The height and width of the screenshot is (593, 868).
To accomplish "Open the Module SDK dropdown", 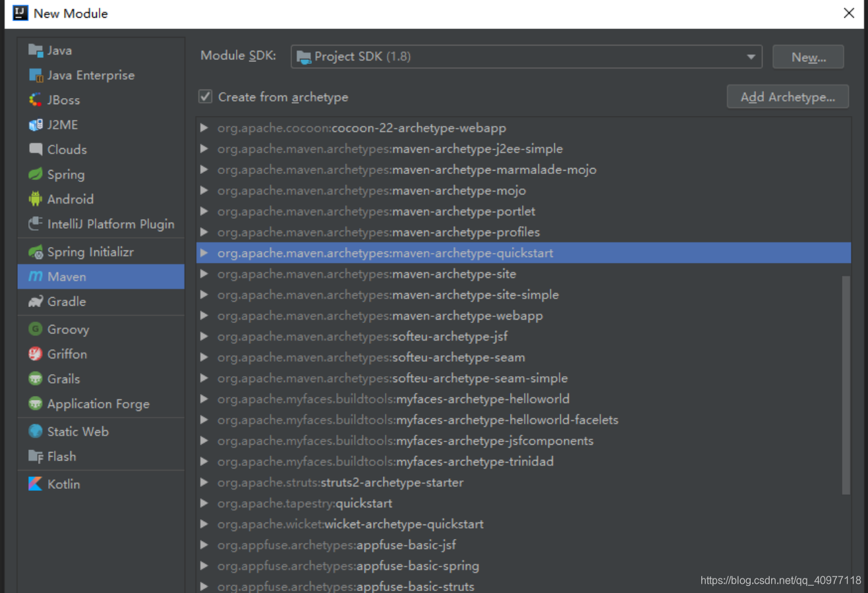I will click(527, 57).
